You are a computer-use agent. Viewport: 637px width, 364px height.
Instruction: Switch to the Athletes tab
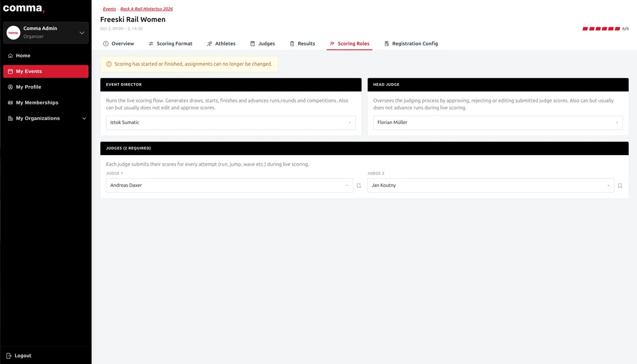pos(221,44)
